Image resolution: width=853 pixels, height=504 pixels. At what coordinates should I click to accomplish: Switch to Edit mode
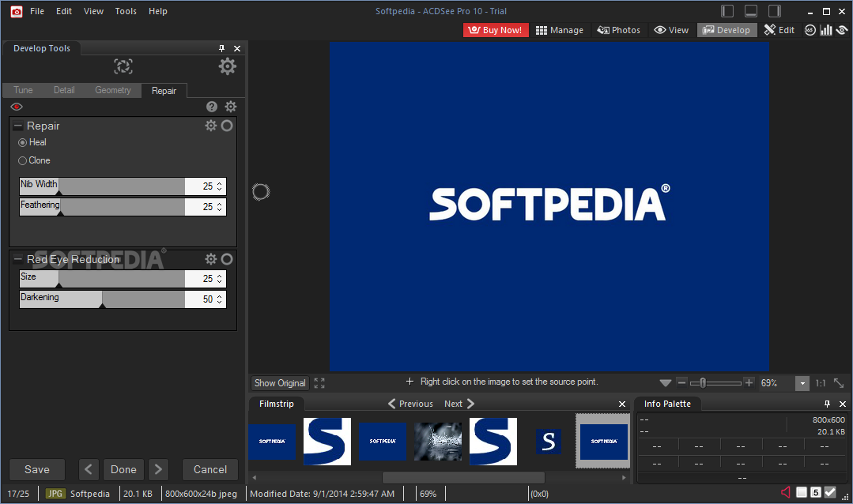tap(779, 30)
